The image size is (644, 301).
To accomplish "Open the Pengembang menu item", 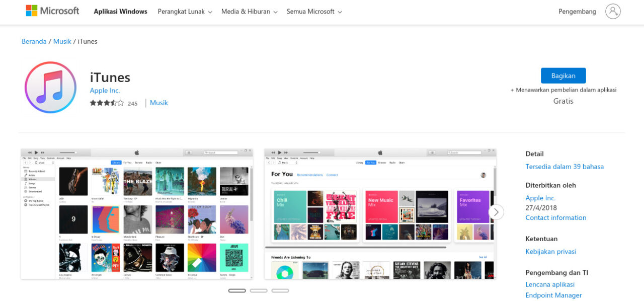I will point(577,12).
